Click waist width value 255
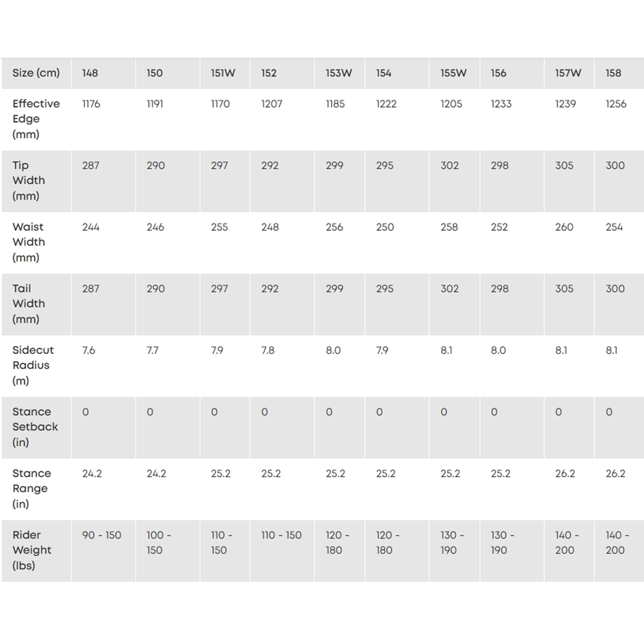644x644 pixels. [219, 227]
